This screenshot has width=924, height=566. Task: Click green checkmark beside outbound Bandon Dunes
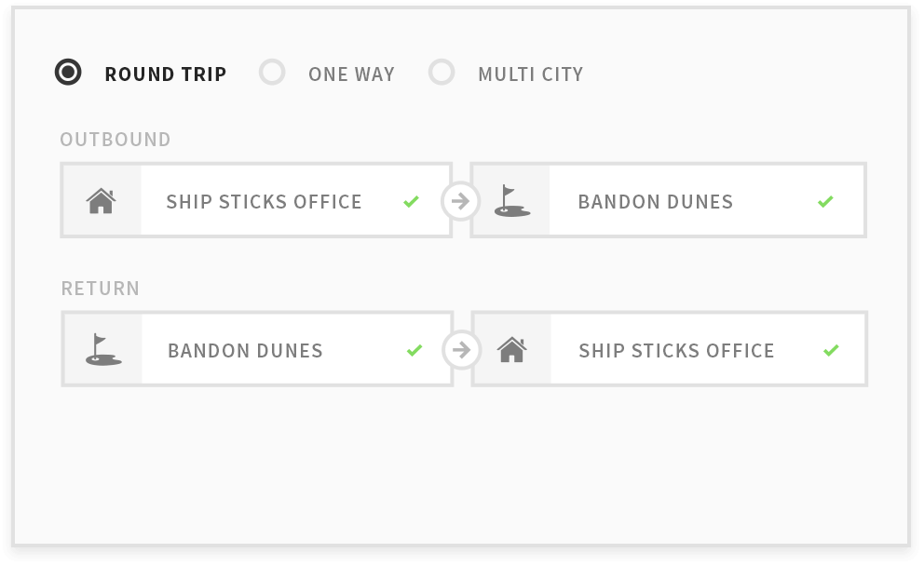(825, 201)
